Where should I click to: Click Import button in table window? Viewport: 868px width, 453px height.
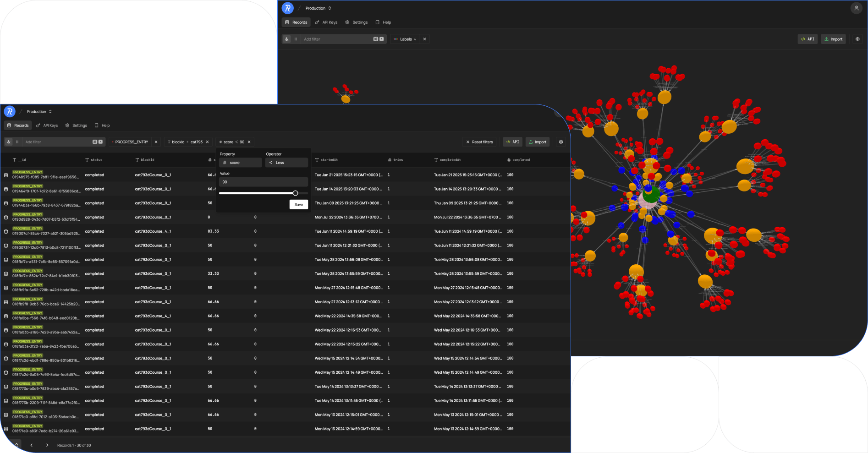pyautogui.click(x=538, y=142)
